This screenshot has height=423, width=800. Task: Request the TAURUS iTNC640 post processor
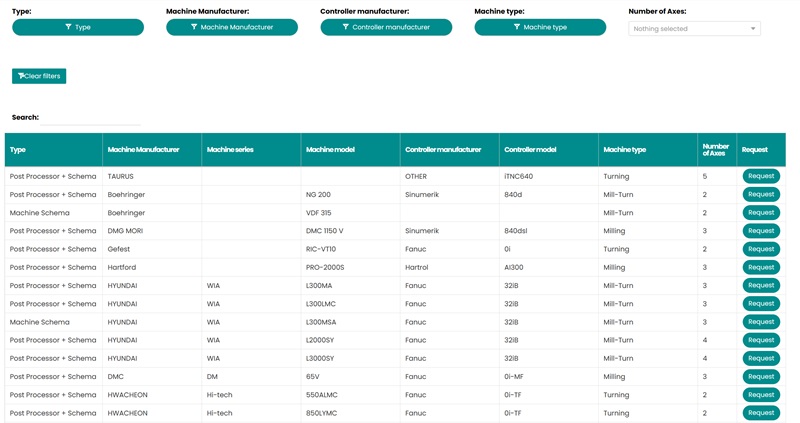click(x=761, y=176)
